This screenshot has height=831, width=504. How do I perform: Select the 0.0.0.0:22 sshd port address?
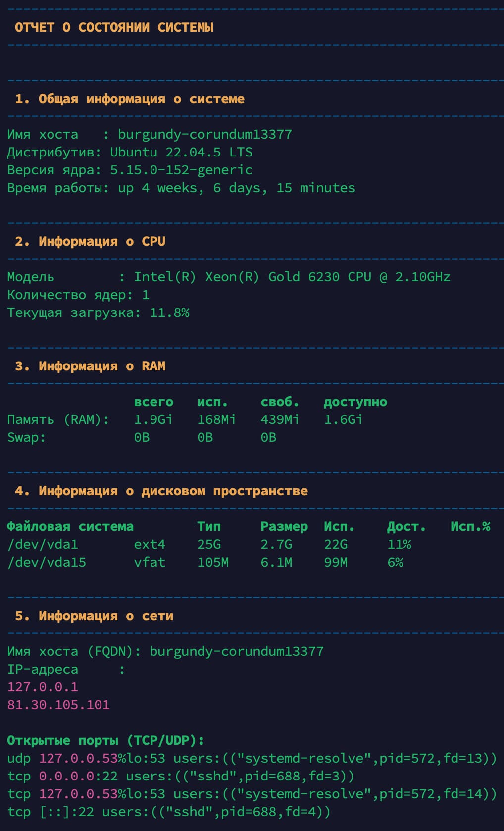point(78,776)
